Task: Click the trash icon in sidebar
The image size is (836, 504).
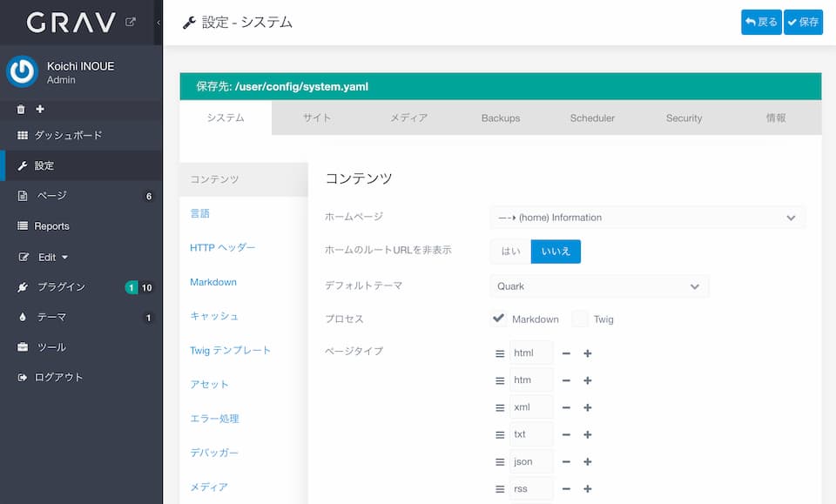Action: (21, 110)
